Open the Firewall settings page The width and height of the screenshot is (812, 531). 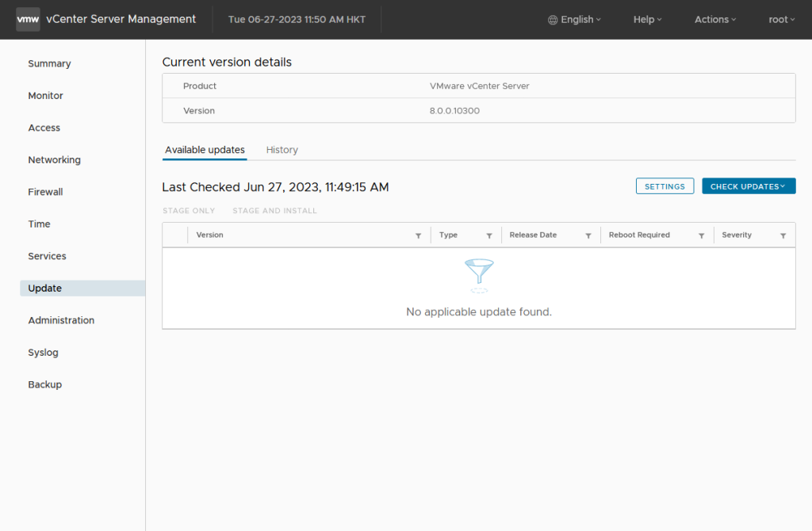(x=45, y=192)
